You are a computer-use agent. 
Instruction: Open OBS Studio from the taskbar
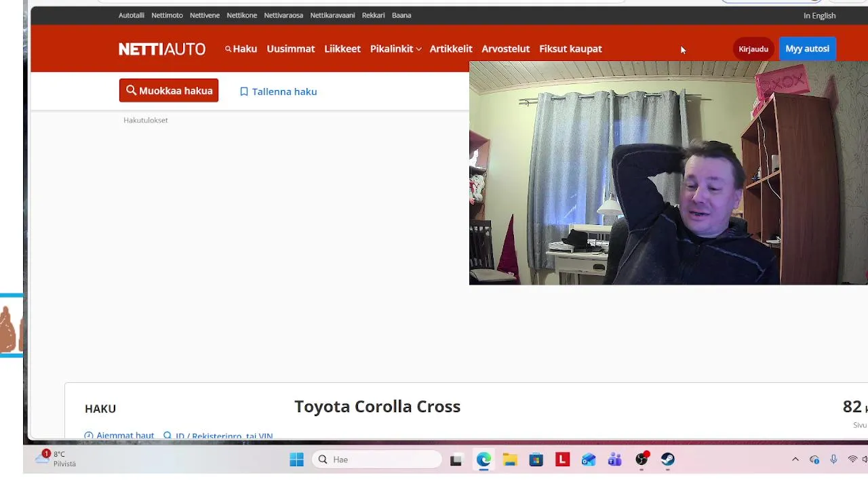coord(642,460)
